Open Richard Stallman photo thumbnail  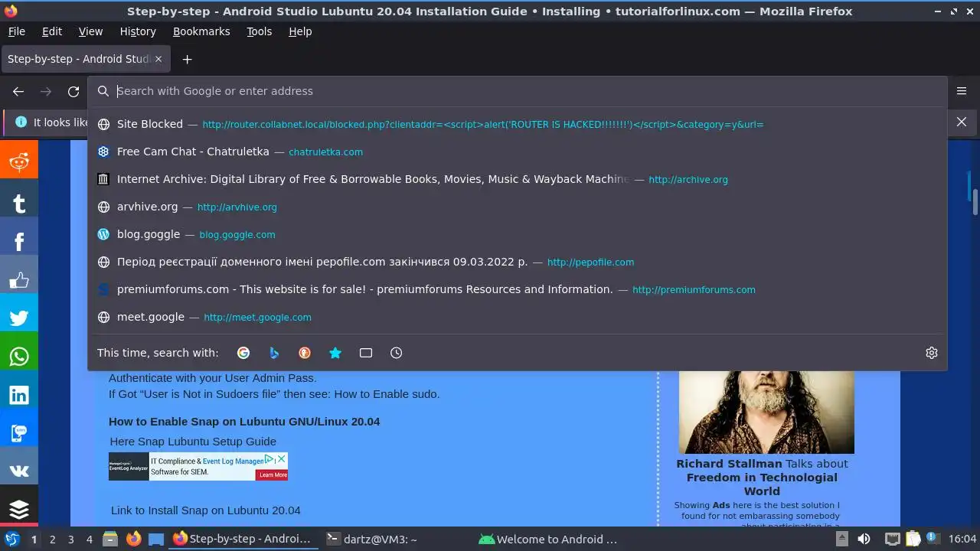pos(766,412)
